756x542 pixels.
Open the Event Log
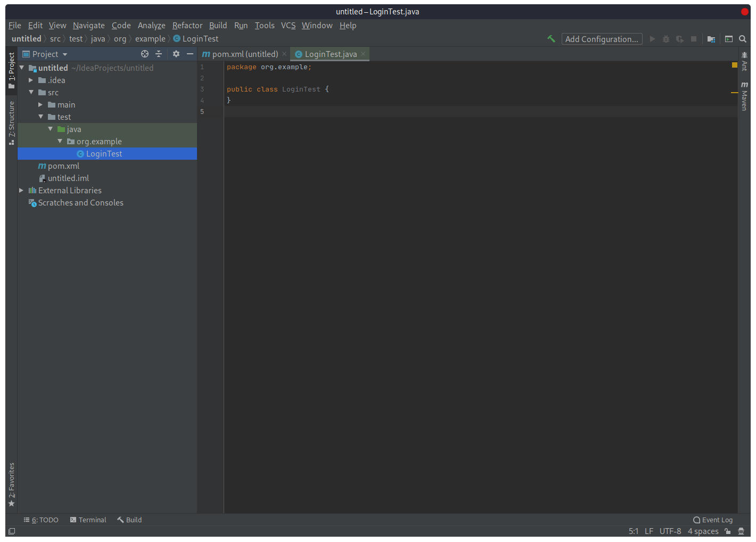pos(713,520)
